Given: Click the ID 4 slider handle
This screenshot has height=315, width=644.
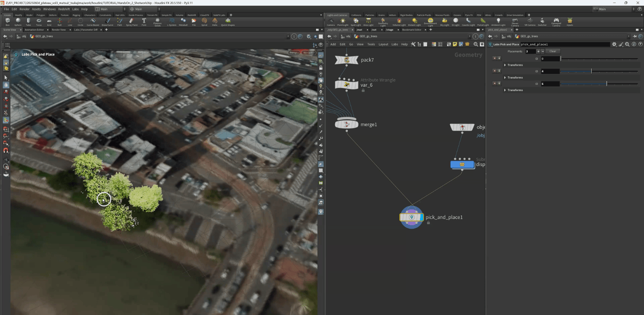Looking at the screenshot, I should (591, 71).
